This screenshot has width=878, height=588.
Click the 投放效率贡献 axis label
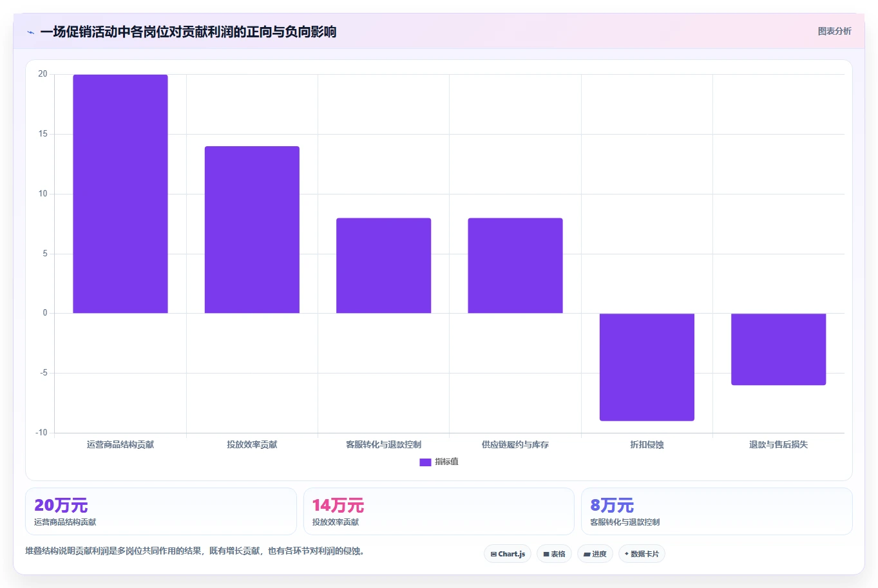point(252,444)
